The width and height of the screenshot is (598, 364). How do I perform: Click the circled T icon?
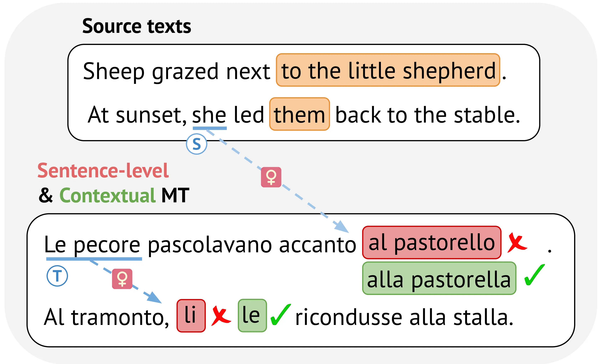click(x=57, y=276)
